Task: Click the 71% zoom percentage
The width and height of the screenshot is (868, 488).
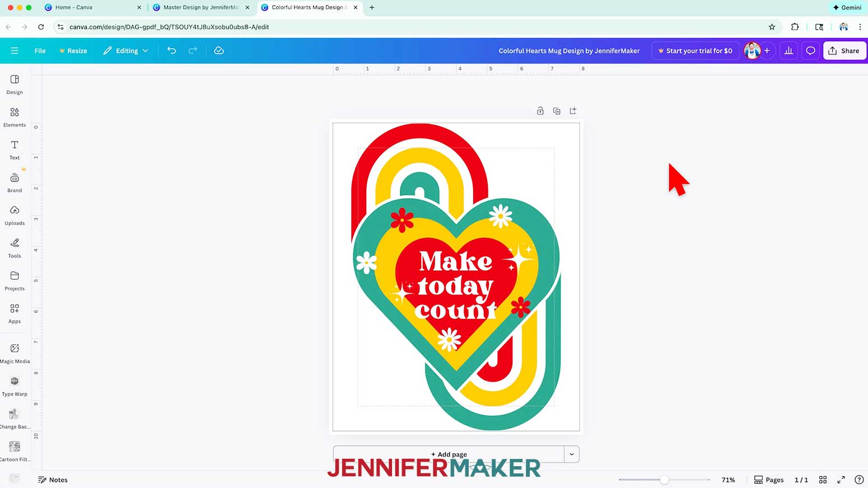Action: click(728, 480)
